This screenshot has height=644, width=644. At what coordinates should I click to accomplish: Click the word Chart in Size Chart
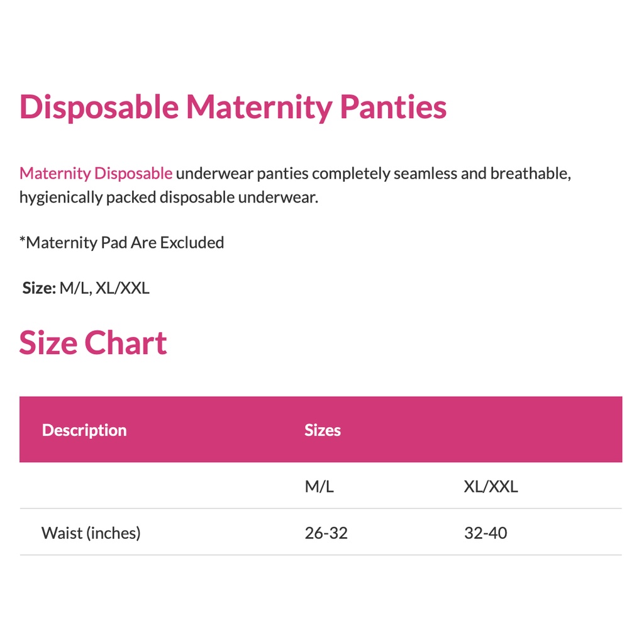click(126, 343)
